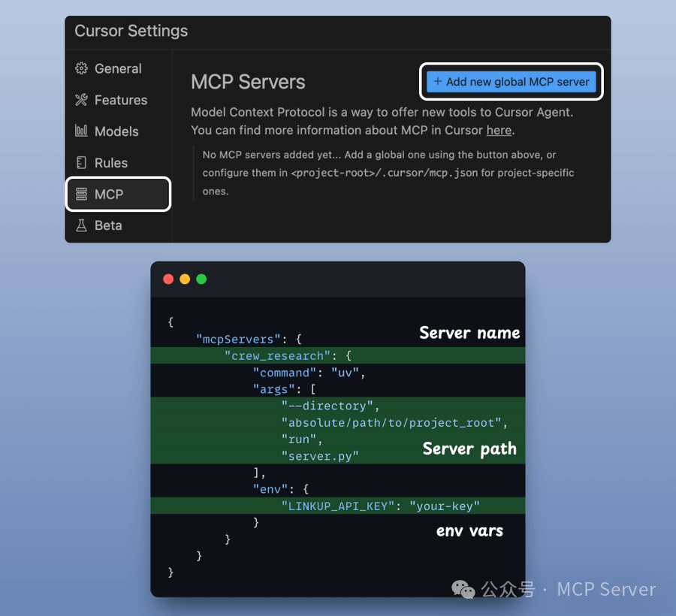This screenshot has height=616, width=676.
Task: Add new global MCP server
Action: click(x=511, y=81)
